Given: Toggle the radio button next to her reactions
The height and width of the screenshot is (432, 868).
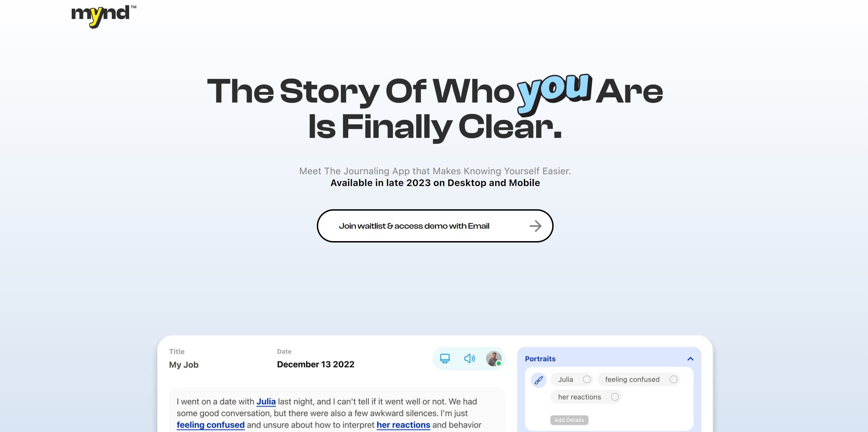Looking at the screenshot, I should [615, 397].
